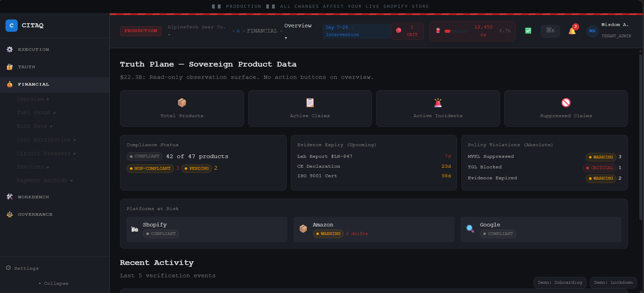The width and height of the screenshot is (644, 293).
Task: Click the Active Incidents siren icon
Action: [x=438, y=102]
